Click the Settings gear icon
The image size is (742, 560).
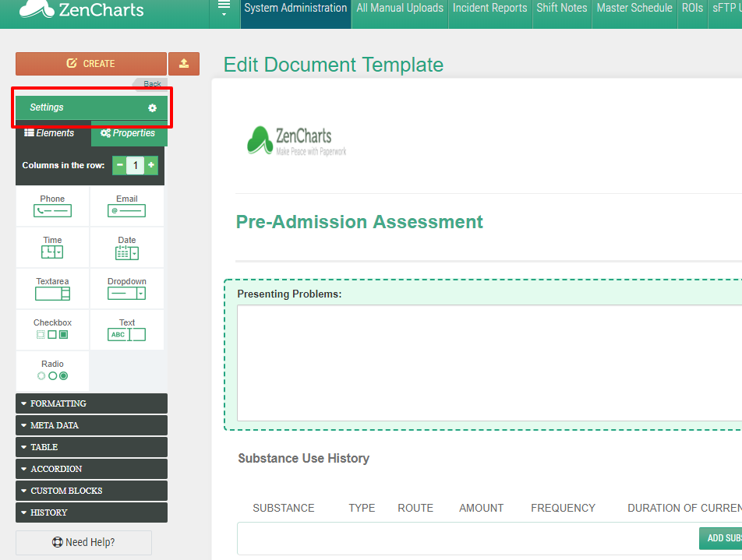(x=152, y=107)
